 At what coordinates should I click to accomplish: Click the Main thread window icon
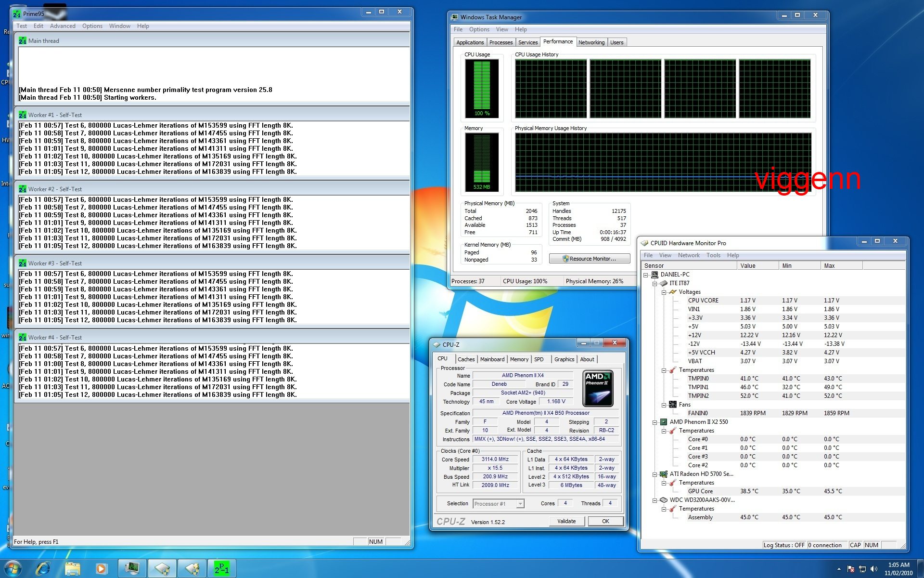[x=23, y=40]
